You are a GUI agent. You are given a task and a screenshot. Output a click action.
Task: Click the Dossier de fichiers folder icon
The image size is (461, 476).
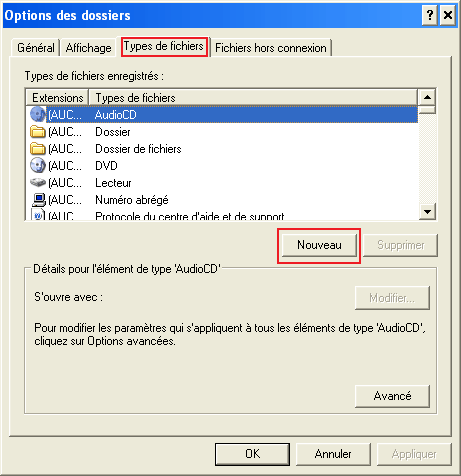(37, 149)
